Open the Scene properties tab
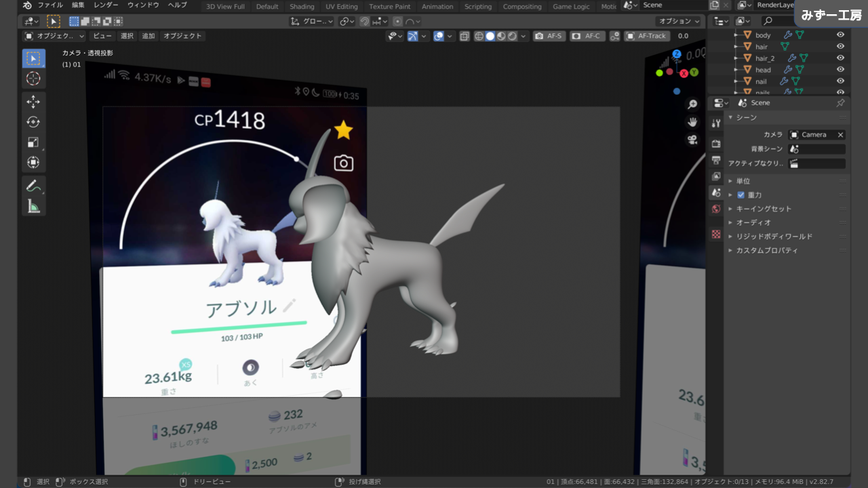The height and width of the screenshot is (488, 868). point(716,192)
